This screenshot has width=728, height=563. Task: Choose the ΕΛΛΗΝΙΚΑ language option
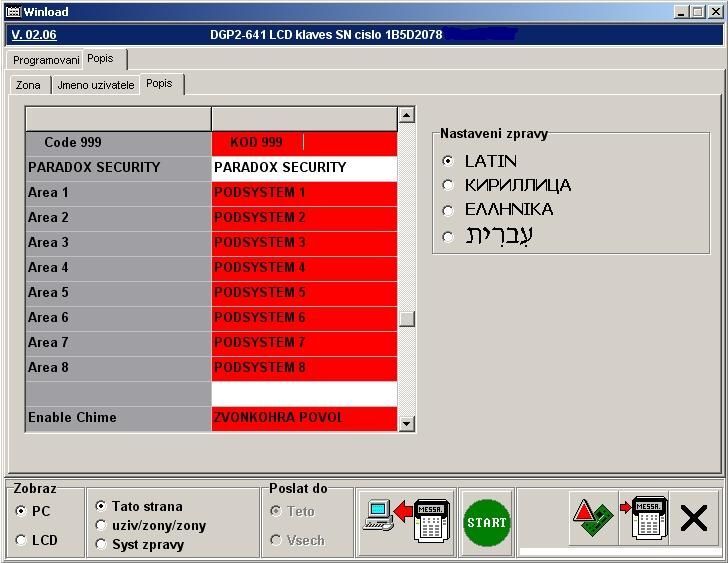448,210
